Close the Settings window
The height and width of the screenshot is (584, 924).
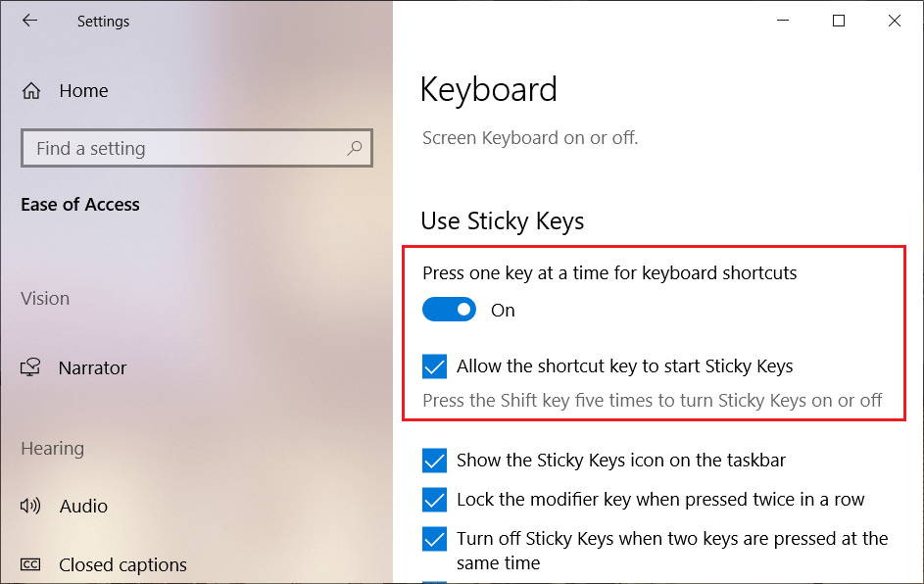(x=895, y=21)
